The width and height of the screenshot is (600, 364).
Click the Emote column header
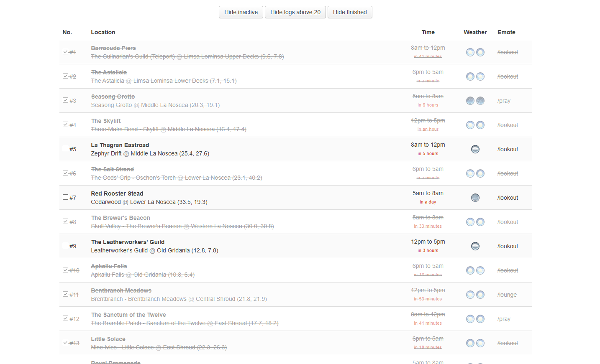506,32
